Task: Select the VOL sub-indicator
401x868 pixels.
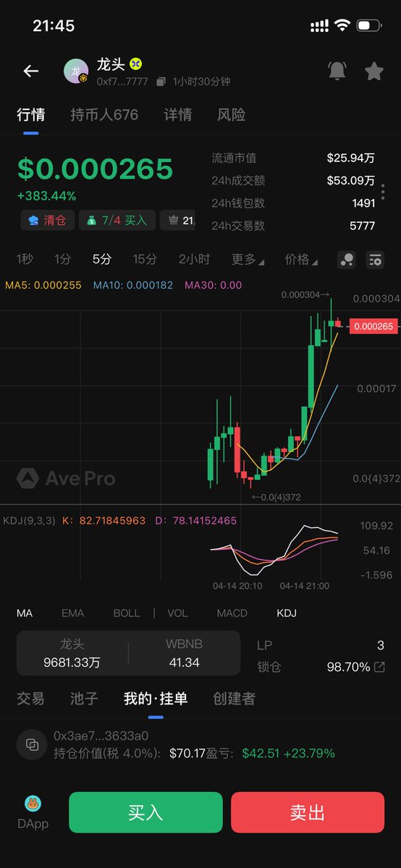Action: click(177, 613)
